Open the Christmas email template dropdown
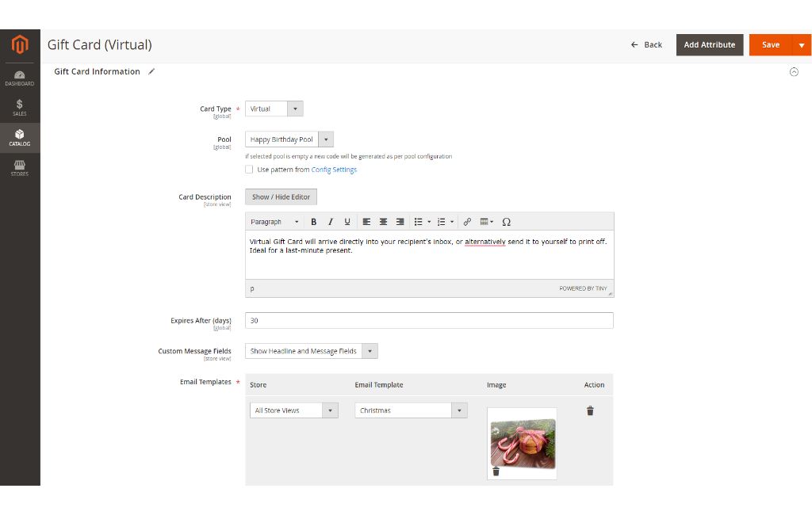The height and width of the screenshot is (515, 812). point(412,410)
